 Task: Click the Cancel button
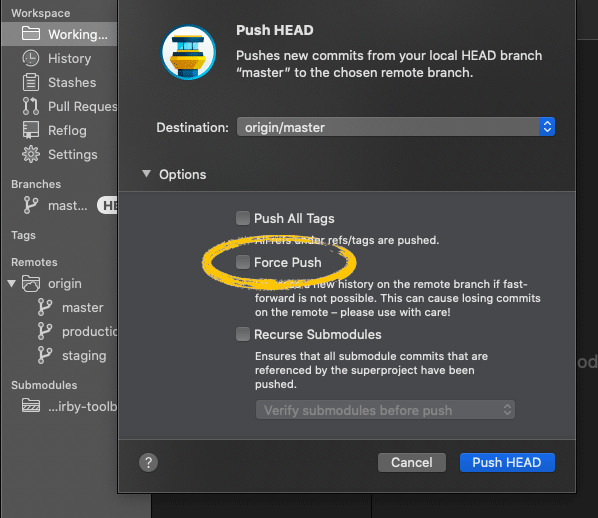[412, 462]
